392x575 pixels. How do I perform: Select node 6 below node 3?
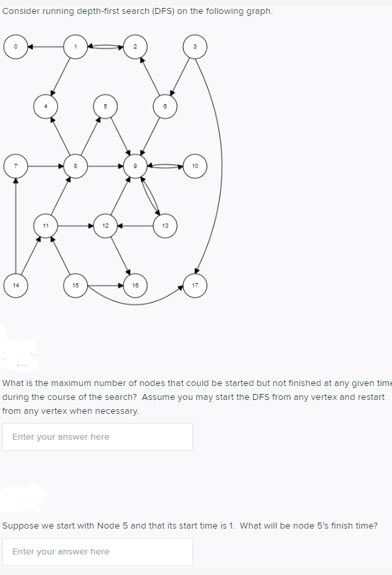click(165, 106)
